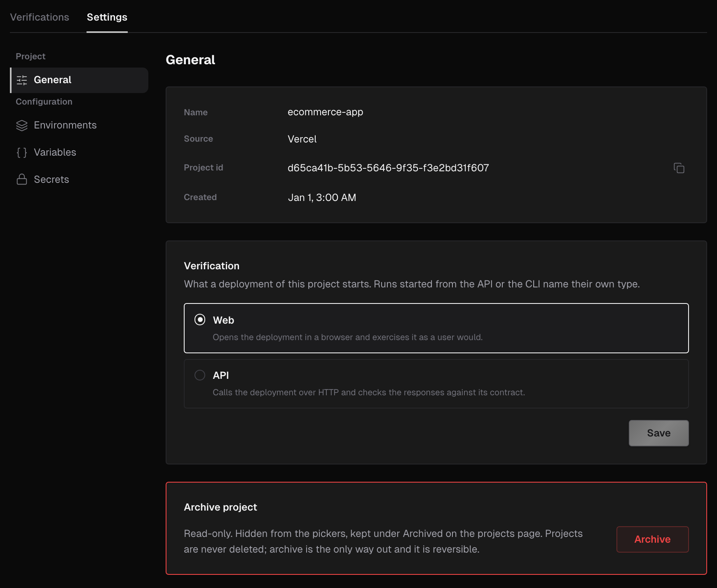Click the project name ecommerce-app
Image resolution: width=717 pixels, height=588 pixels.
[x=325, y=112]
